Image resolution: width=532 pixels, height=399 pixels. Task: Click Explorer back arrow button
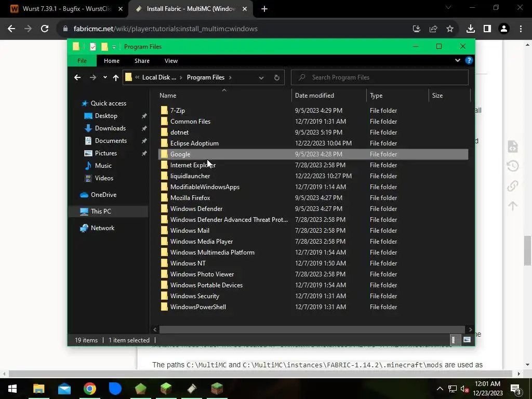click(77, 77)
